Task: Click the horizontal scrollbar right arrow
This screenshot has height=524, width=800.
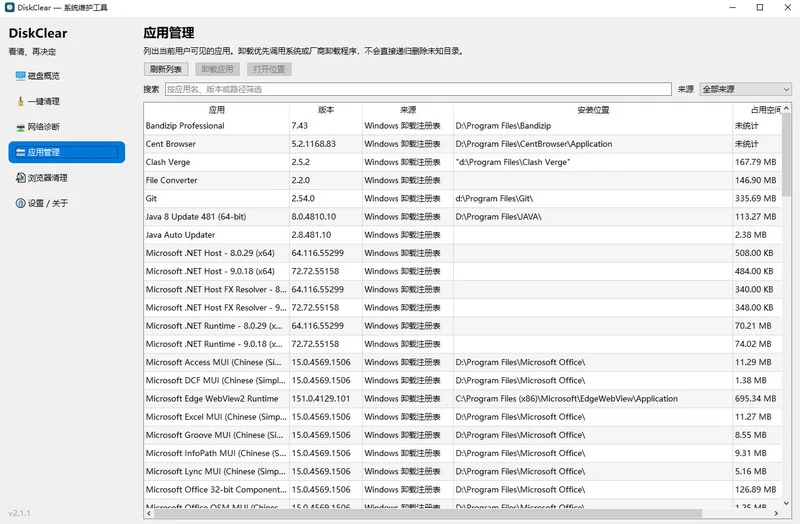Action: 776,513
